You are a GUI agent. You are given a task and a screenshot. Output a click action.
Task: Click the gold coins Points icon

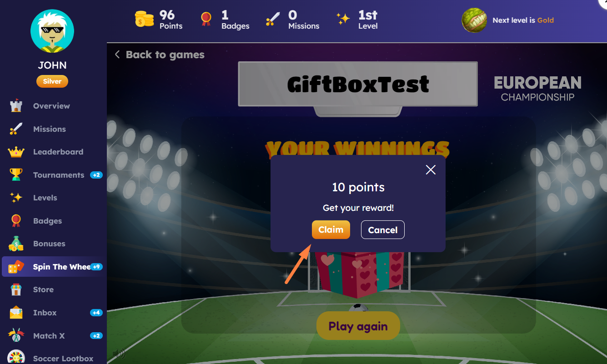pyautogui.click(x=145, y=20)
